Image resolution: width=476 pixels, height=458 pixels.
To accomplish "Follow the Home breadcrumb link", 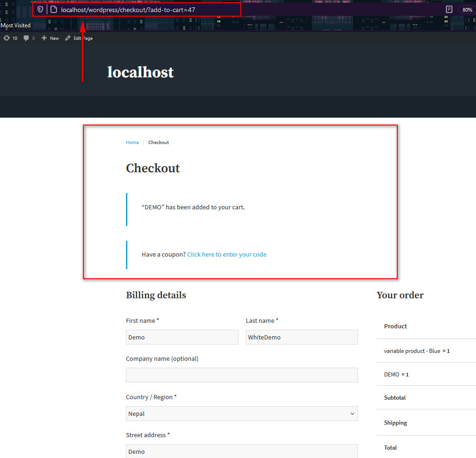I will click(132, 142).
